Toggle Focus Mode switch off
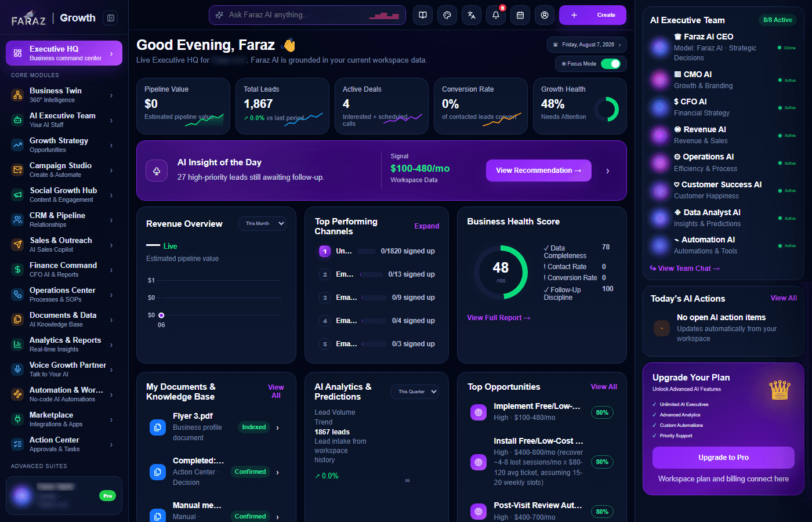 [x=611, y=64]
